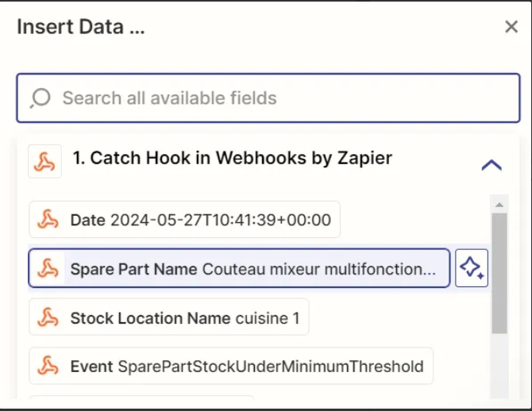Viewport: 532px width, 411px height.
Task: Collapse the Catch Hook section with the chevron
Action: (492, 165)
